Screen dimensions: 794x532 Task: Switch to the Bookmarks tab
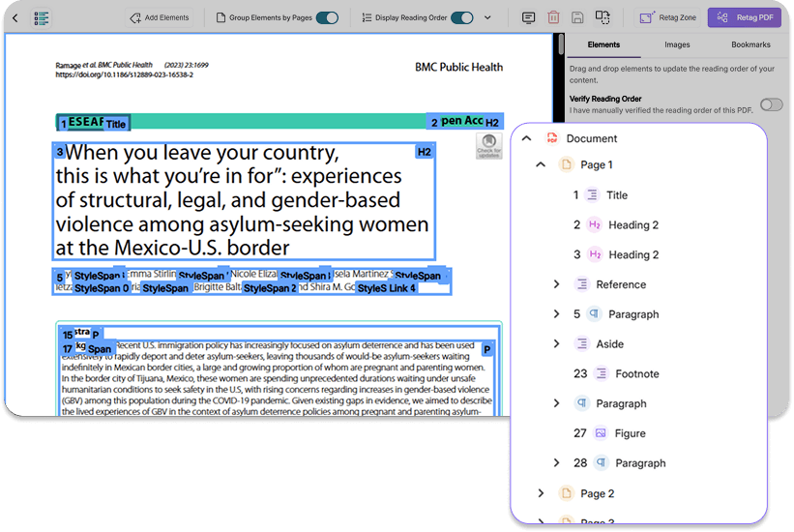point(750,44)
